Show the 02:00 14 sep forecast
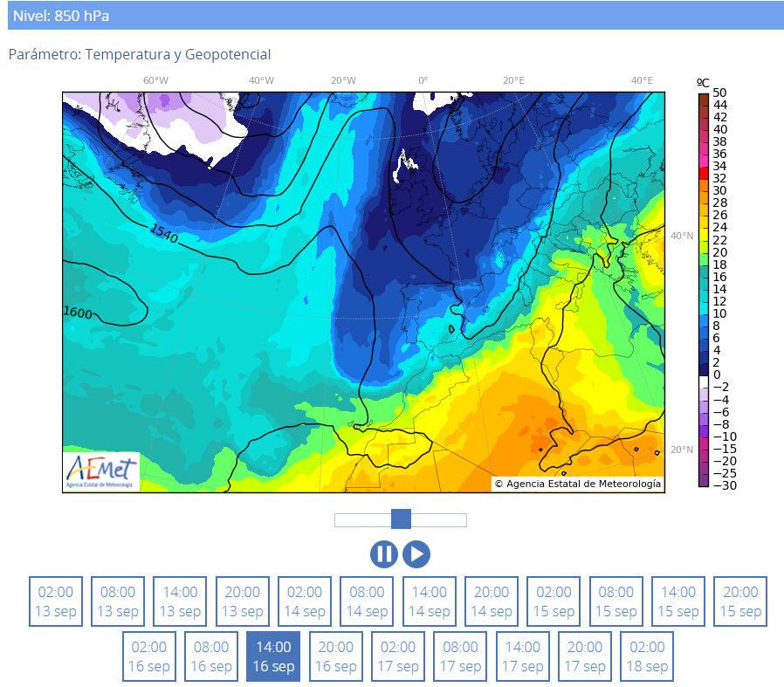The height and width of the screenshot is (687, 784). (x=305, y=601)
